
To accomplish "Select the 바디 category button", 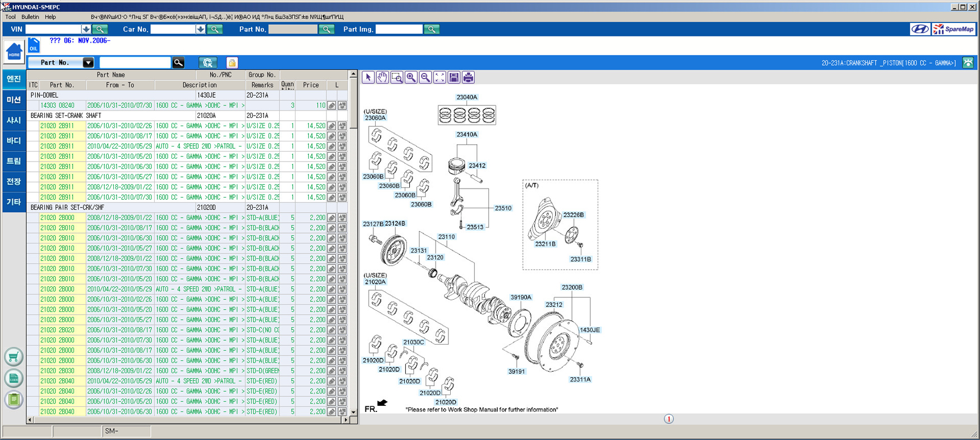I will 13,140.
